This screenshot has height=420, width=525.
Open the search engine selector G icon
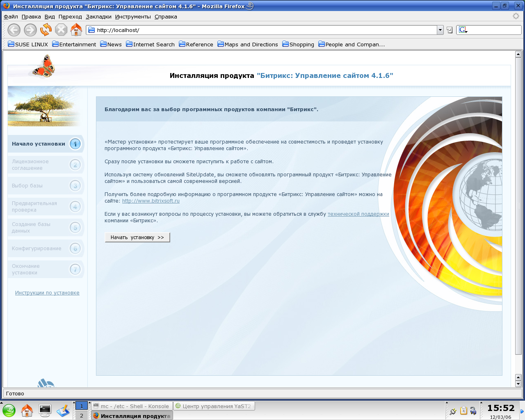coord(463,30)
